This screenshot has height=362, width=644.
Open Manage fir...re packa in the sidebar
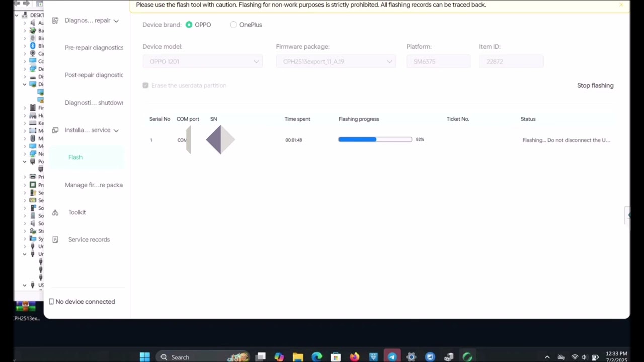pos(94,185)
